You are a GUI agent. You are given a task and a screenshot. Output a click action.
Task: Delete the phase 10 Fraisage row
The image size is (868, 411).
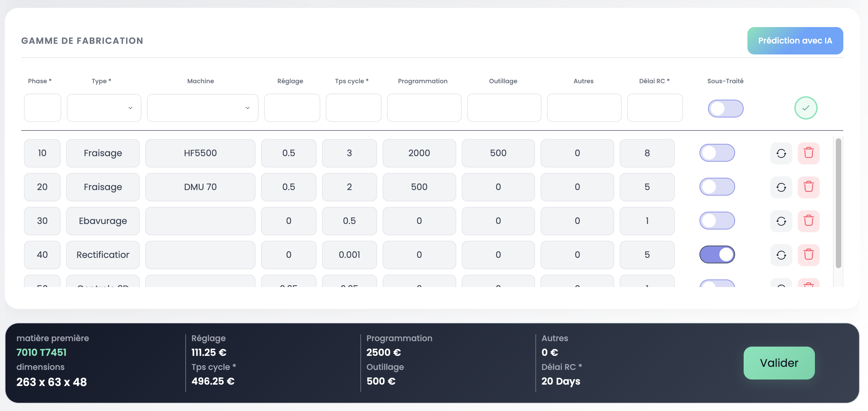pos(808,153)
